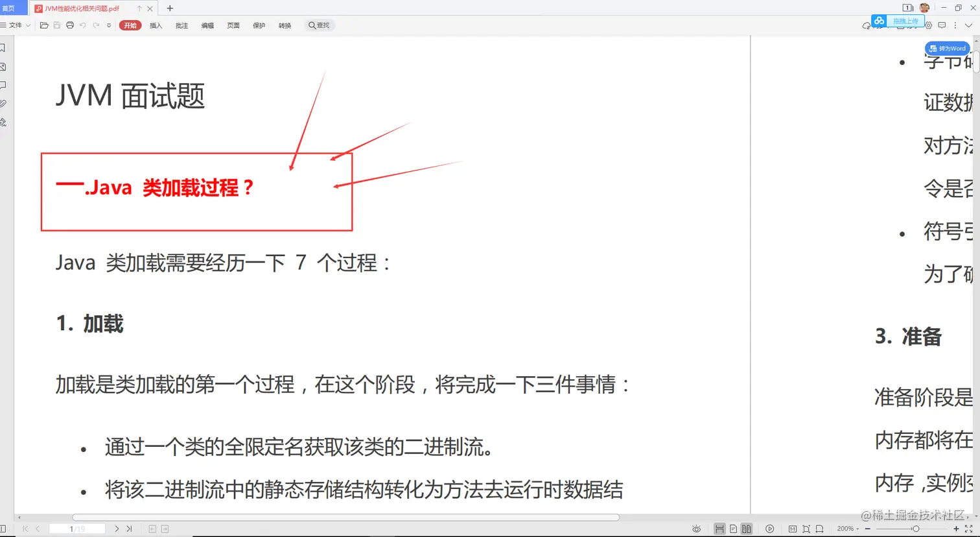Viewport: 980px width, 537px height.
Task: Click the page number input showing 1/19
Action: click(x=76, y=529)
